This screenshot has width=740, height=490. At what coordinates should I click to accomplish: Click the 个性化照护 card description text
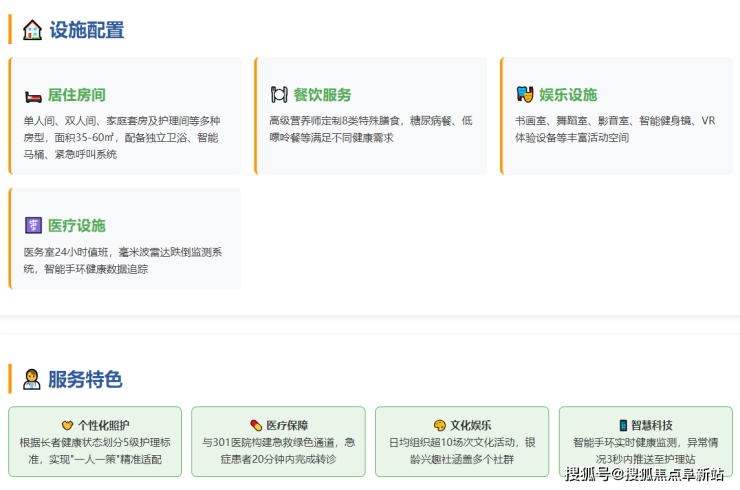95,451
